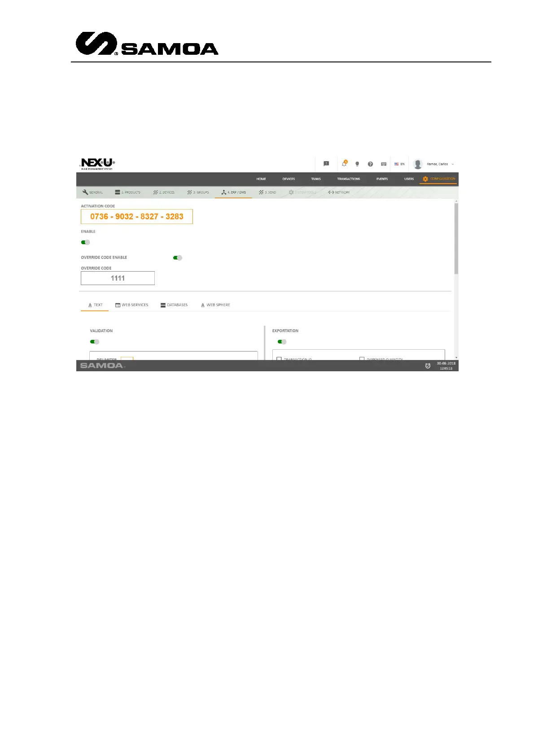The height and width of the screenshot is (756, 534).
Task: Select the WEB SERVICES tab
Action: pos(131,305)
